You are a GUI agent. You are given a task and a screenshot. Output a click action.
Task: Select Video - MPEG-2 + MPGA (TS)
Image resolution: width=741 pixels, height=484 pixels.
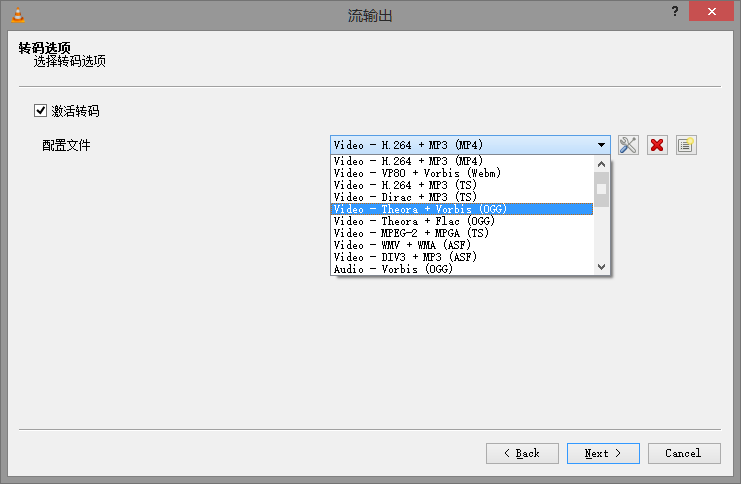click(462, 233)
